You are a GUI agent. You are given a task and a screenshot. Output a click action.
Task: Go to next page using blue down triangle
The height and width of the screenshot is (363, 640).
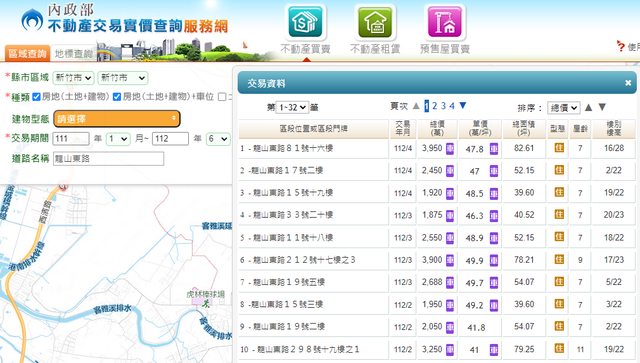coord(463,106)
